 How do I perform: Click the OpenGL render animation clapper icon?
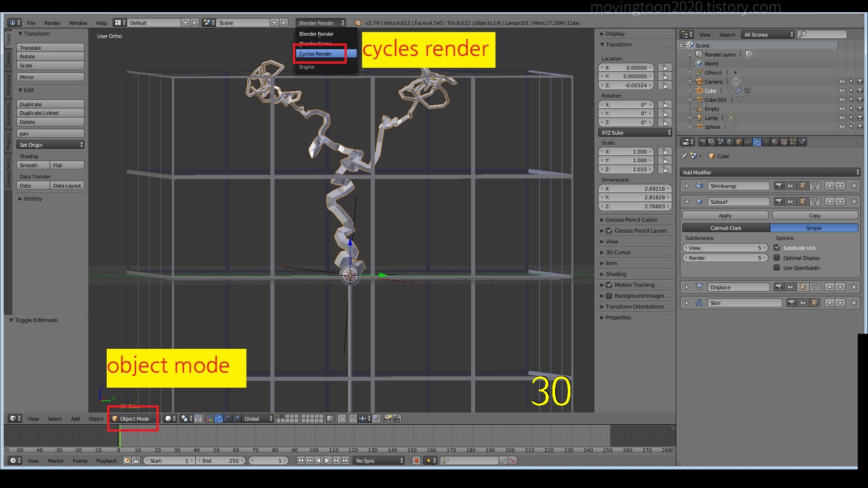[396, 418]
